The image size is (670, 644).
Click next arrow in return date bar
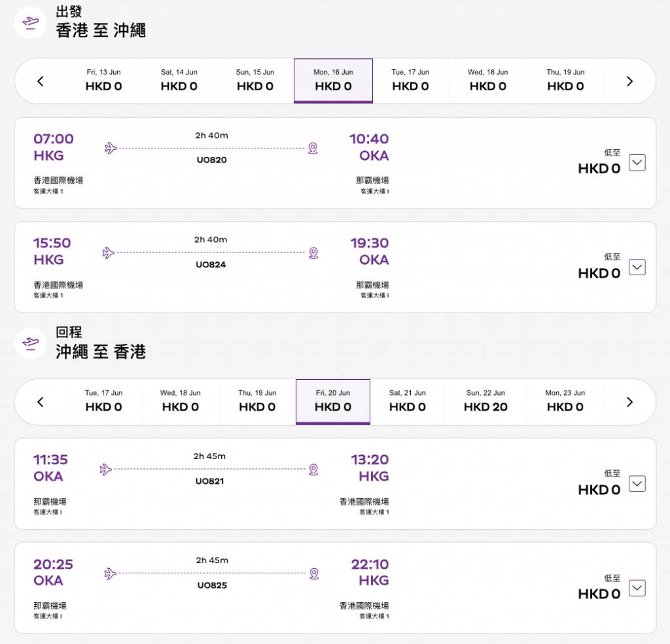629,402
